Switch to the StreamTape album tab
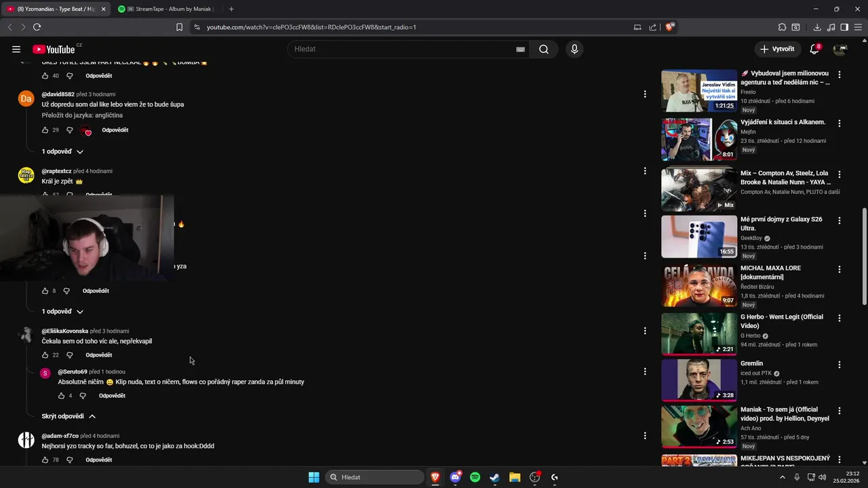This screenshot has height=488, width=868. click(168, 9)
